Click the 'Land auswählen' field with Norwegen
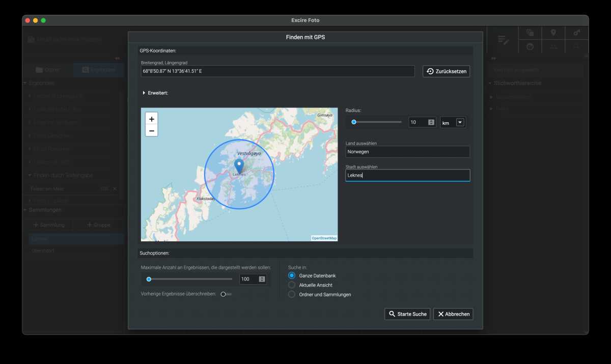 click(x=407, y=152)
